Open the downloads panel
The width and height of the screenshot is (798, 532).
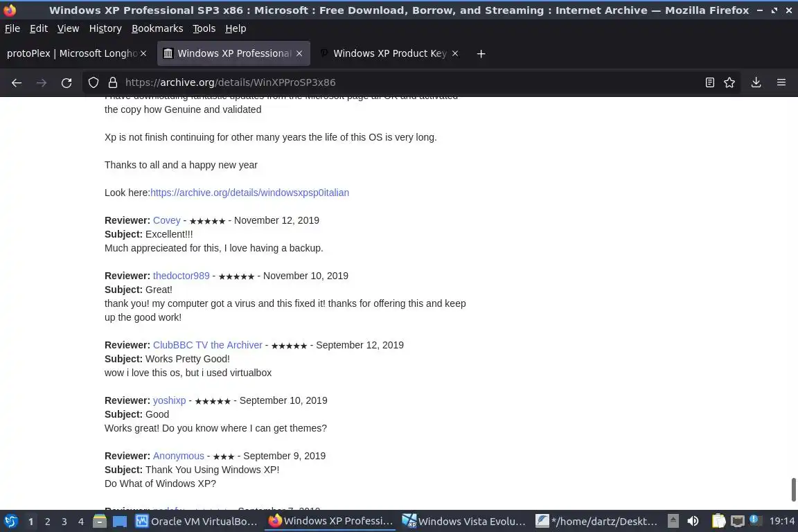point(756,82)
